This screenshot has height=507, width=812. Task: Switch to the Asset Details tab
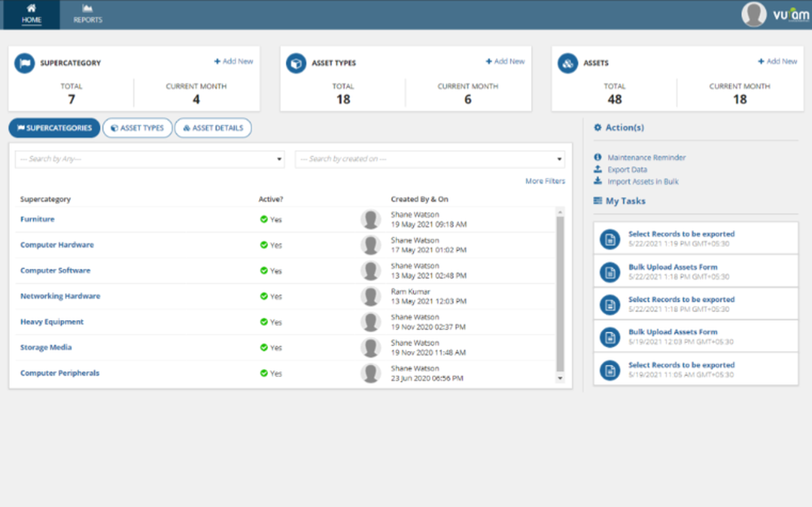click(213, 128)
